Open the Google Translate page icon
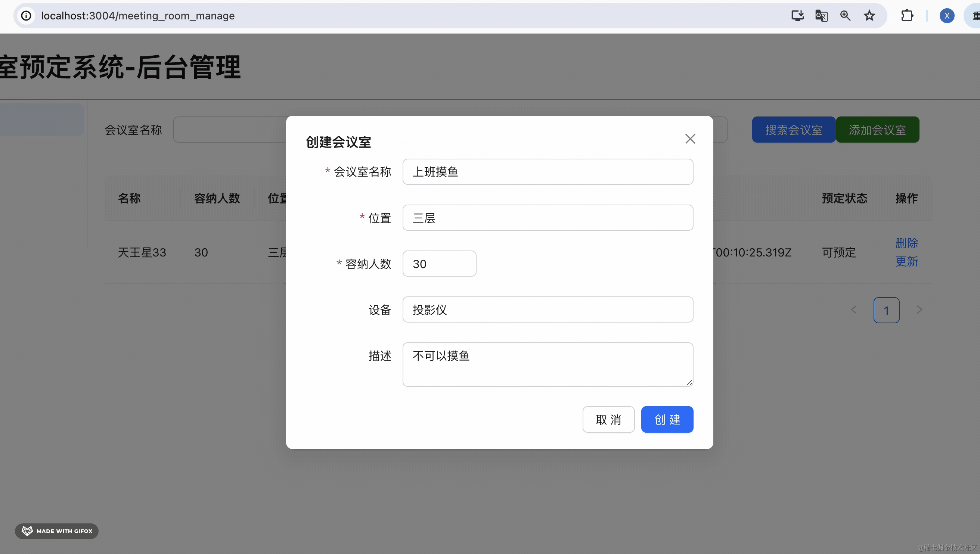The height and width of the screenshot is (554, 980). pos(821,16)
